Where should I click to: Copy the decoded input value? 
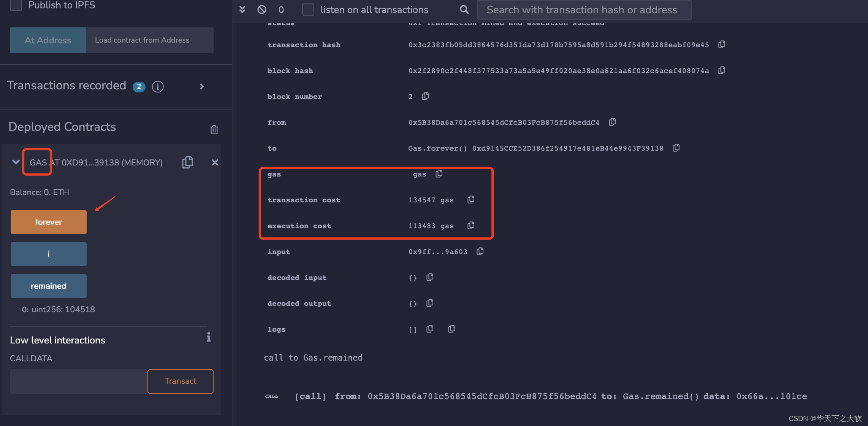(430, 277)
